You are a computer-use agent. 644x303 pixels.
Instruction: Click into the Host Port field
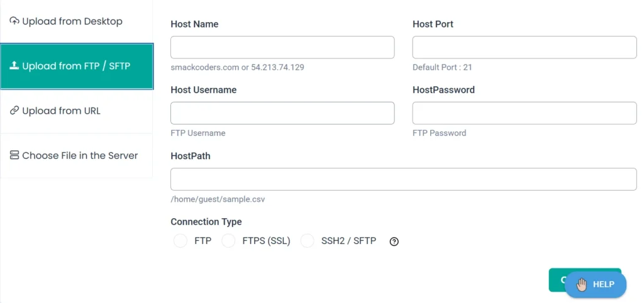point(525,48)
